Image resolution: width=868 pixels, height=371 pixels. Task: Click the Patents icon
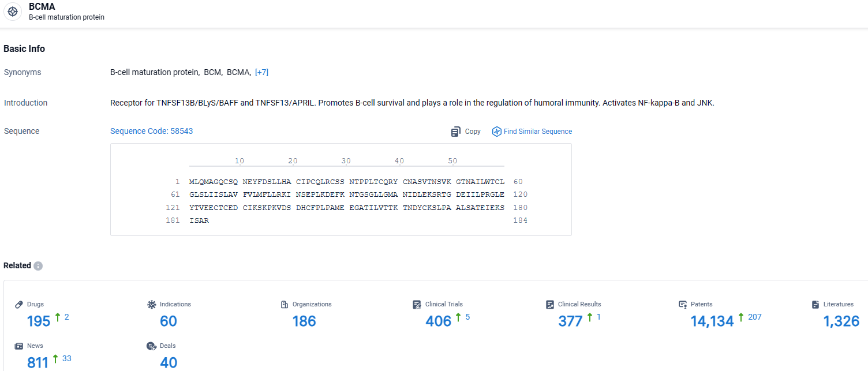[683, 304]
